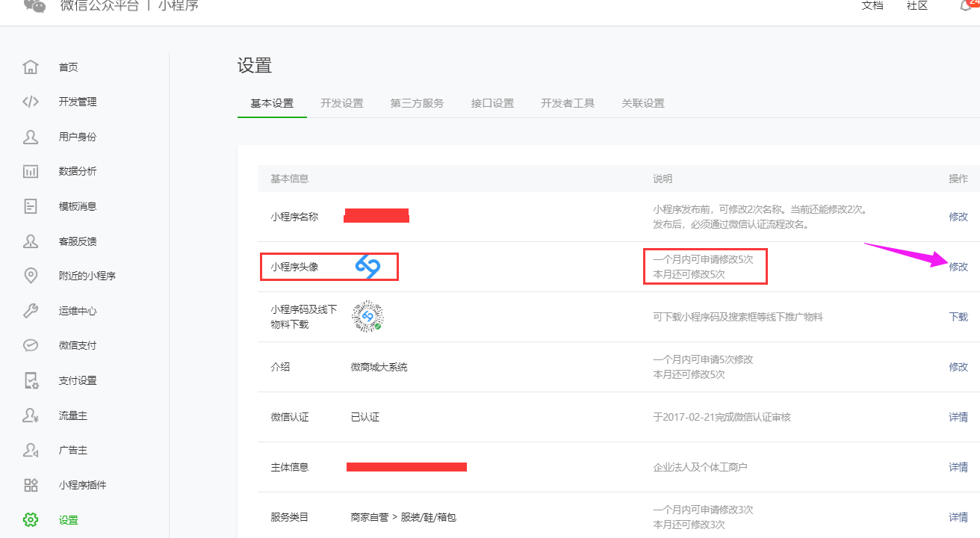The width and height of the screenshot is (980, 538).
Task: Open 附近的小程序 location pin icon
Action: [31, 276]
